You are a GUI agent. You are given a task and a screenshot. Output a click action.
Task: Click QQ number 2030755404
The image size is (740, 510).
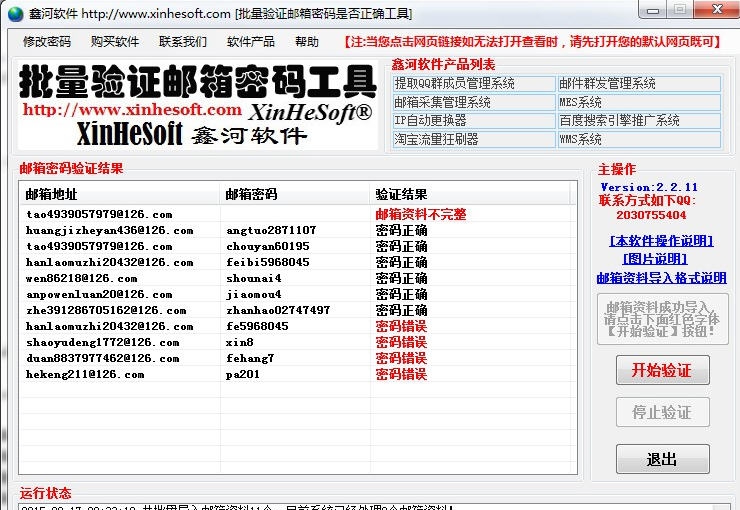point(651,216)
